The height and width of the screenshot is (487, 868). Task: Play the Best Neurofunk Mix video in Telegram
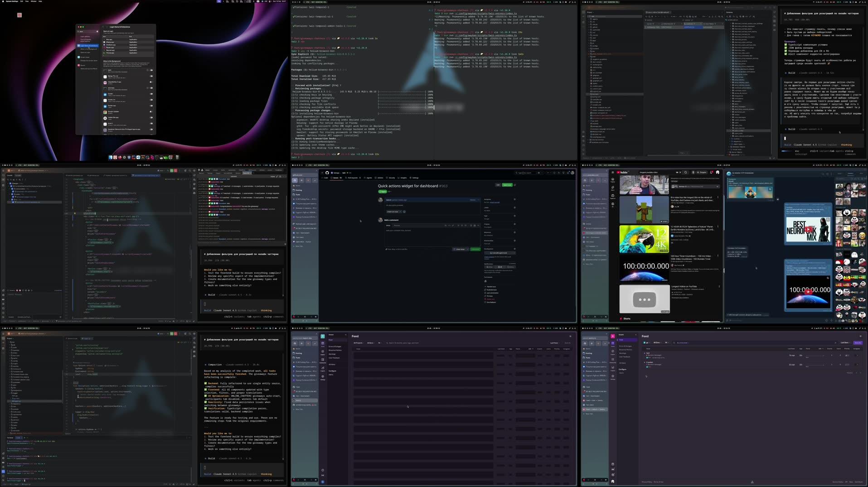click(808, 230)
